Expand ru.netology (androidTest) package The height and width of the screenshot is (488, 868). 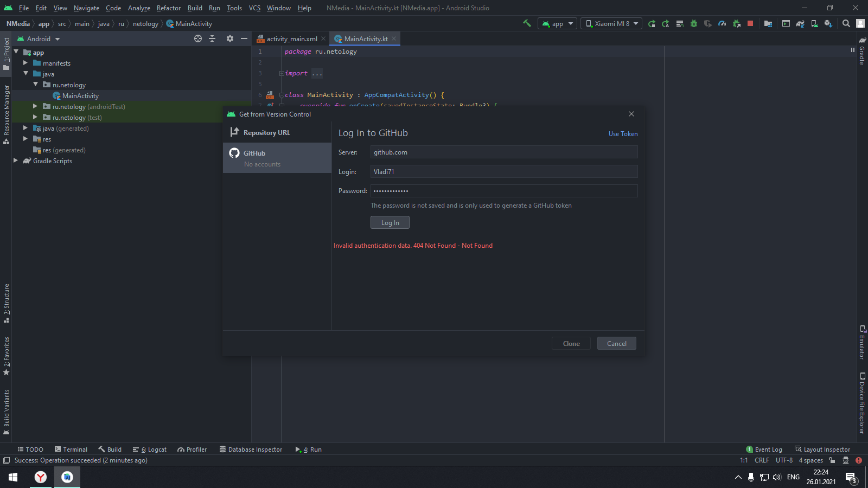click(x=35, y=106)
